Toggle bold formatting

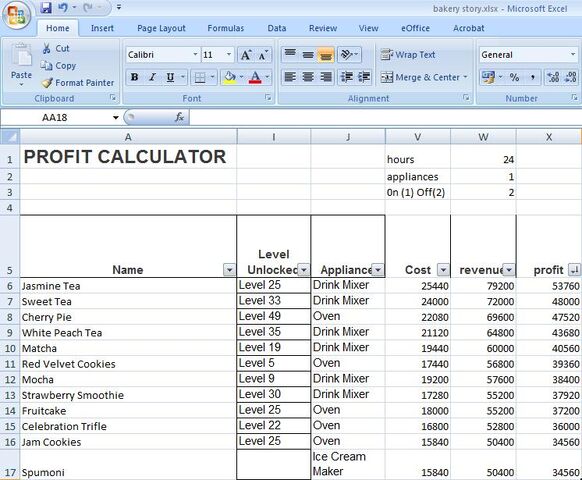(x=134, y=77)
